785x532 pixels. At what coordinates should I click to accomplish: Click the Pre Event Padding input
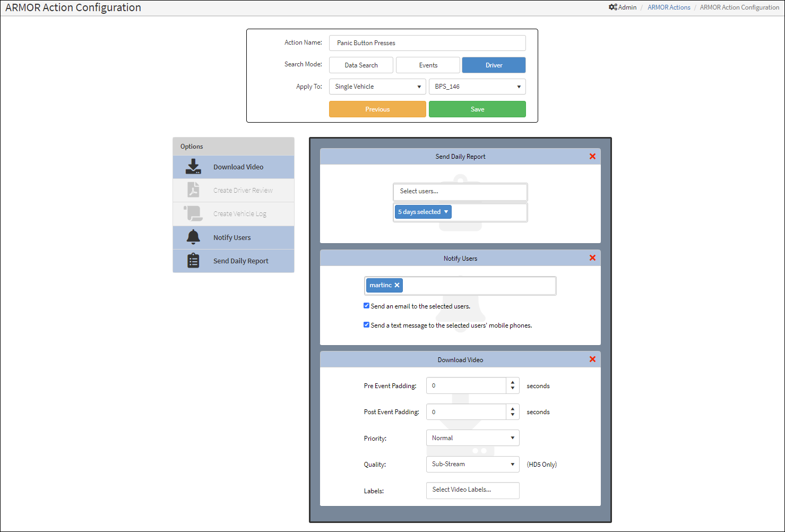[466, 385]
